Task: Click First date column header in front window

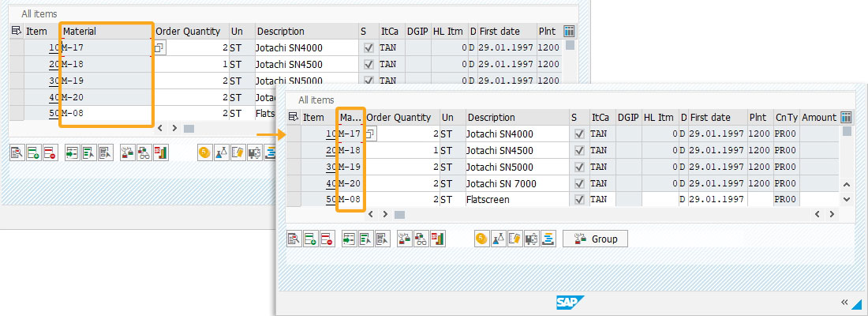Action: (x=716, y=118)
